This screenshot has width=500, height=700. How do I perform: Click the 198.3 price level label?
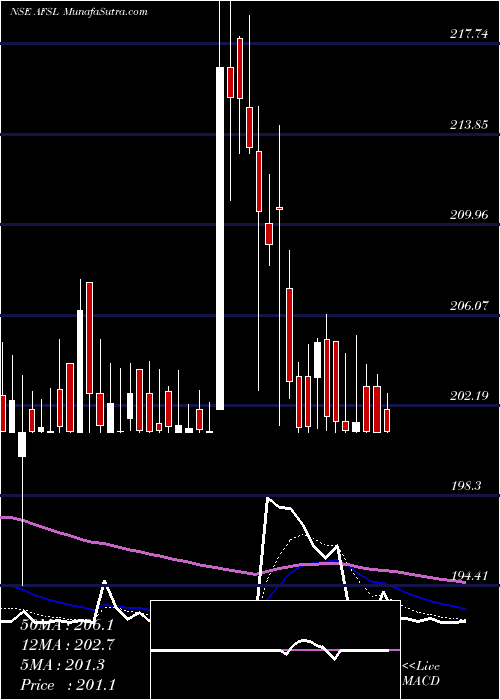pyautogui.click(x=467, y=486)
